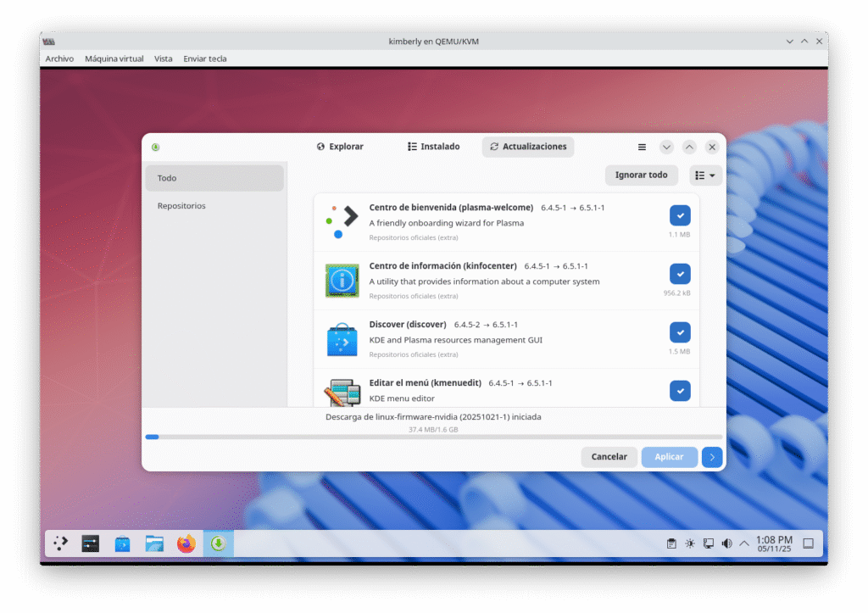Open Dolphin file manager from taskbar
Viewport: 868px width, 613px height.
pyautogui.click(x=154, y=543)
